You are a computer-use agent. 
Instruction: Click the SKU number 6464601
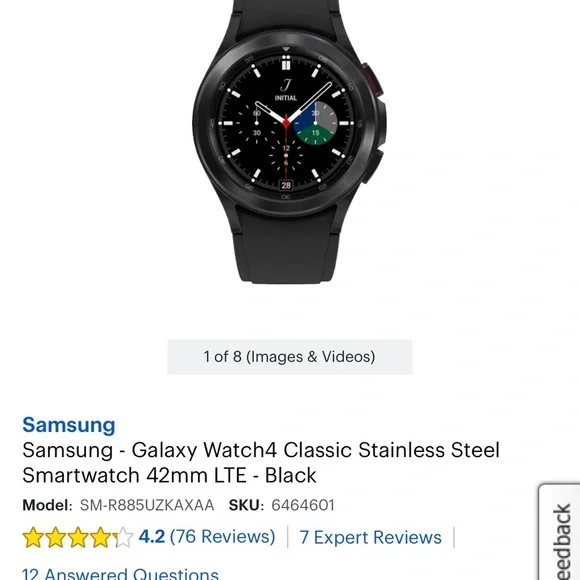(x=303, y=505)
